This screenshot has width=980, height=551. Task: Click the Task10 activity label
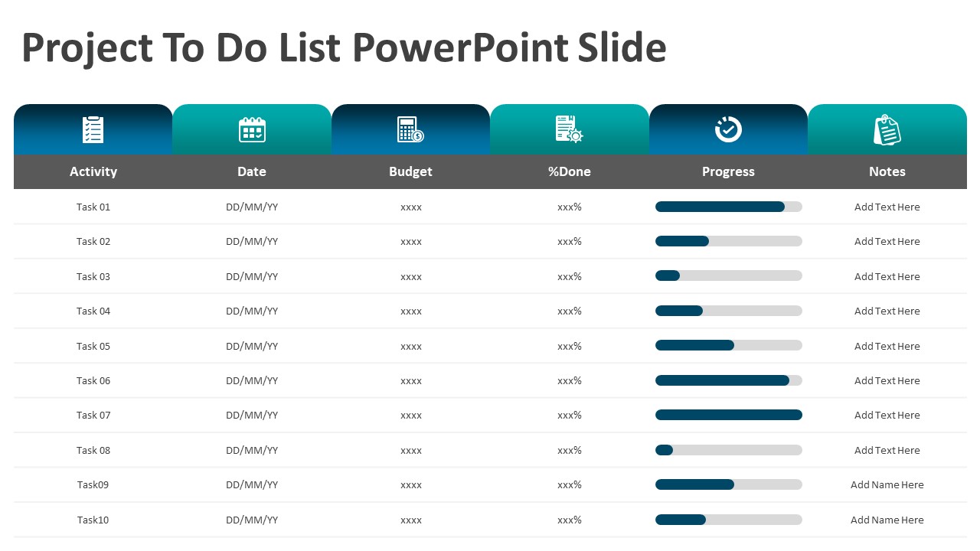93,520
